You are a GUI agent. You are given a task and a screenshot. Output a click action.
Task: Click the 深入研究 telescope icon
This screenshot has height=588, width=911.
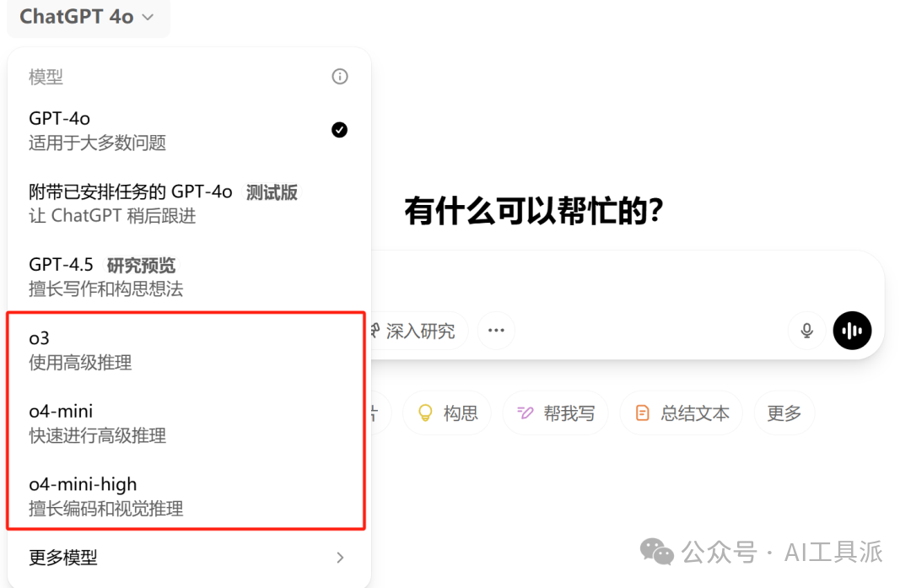(x=375, y=331)
